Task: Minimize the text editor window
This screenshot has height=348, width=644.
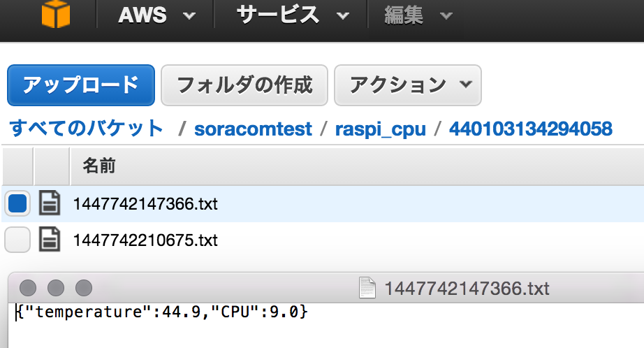Action: 56,288
